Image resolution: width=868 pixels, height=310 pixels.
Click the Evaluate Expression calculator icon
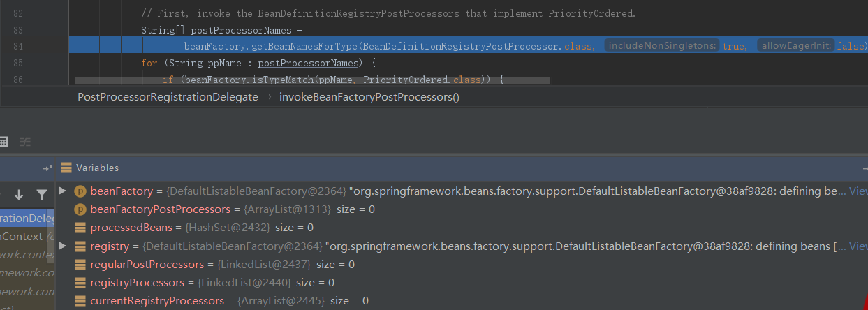click(x=3, y=142)
